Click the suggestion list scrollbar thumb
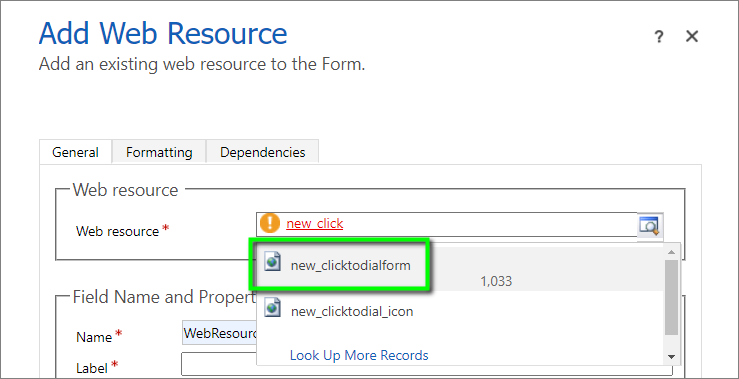 pos(672,297)
